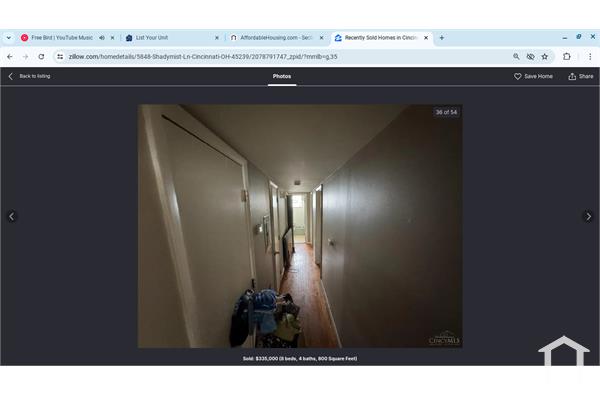Mute the audio icon on YouTube Music tab

click(102, 38)
